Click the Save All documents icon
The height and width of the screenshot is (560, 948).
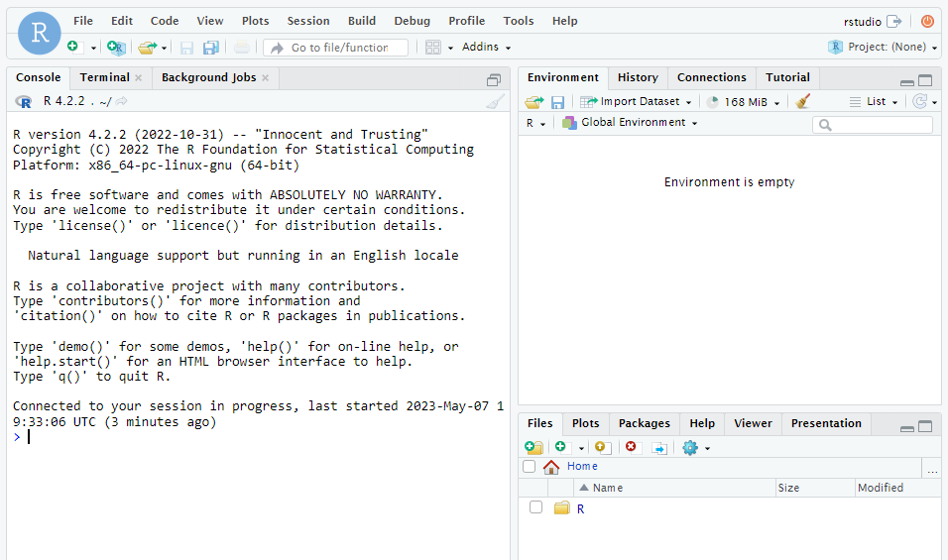210,48
